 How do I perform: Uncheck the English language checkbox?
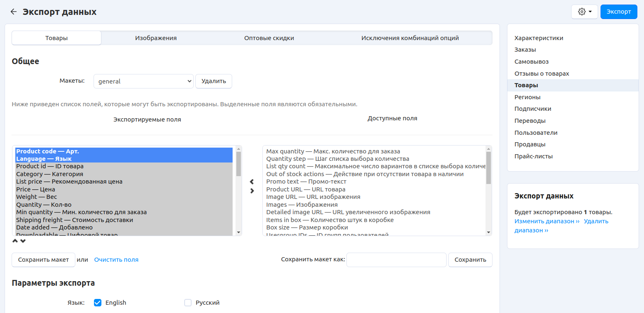point(98,303)
